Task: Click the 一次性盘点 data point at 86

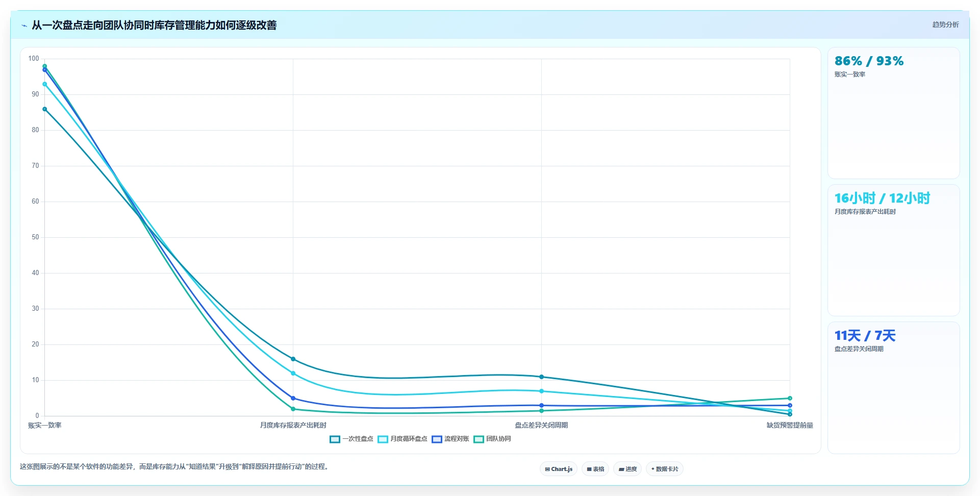Action: click(45, 109)
